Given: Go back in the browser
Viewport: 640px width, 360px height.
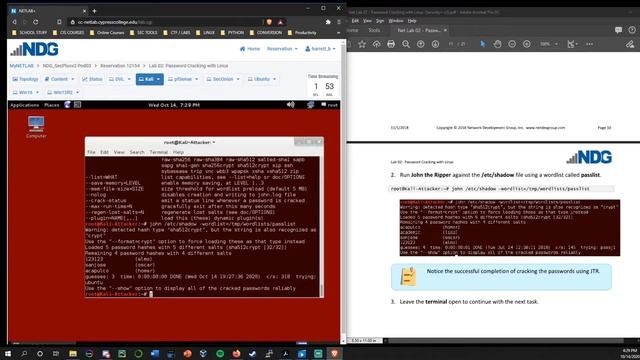Looking at the screenshot, I should (x=14, y=22).
